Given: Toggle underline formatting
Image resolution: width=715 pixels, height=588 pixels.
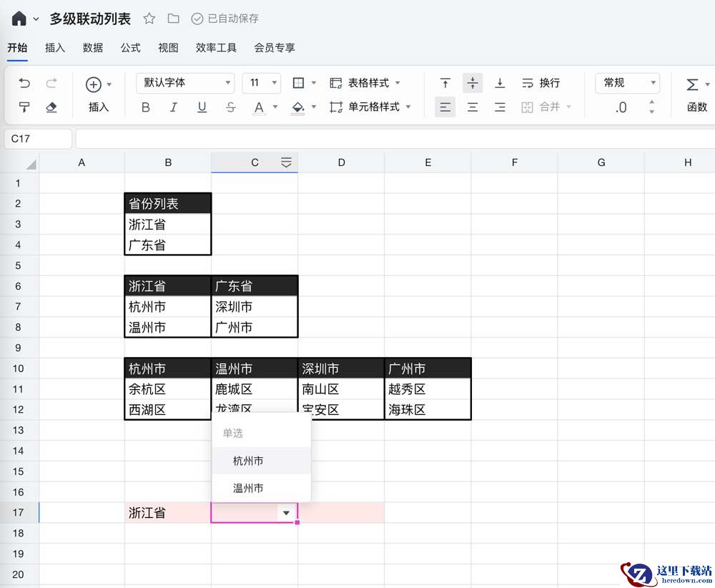Looking at the screenshot, I should tap(202, 107).
